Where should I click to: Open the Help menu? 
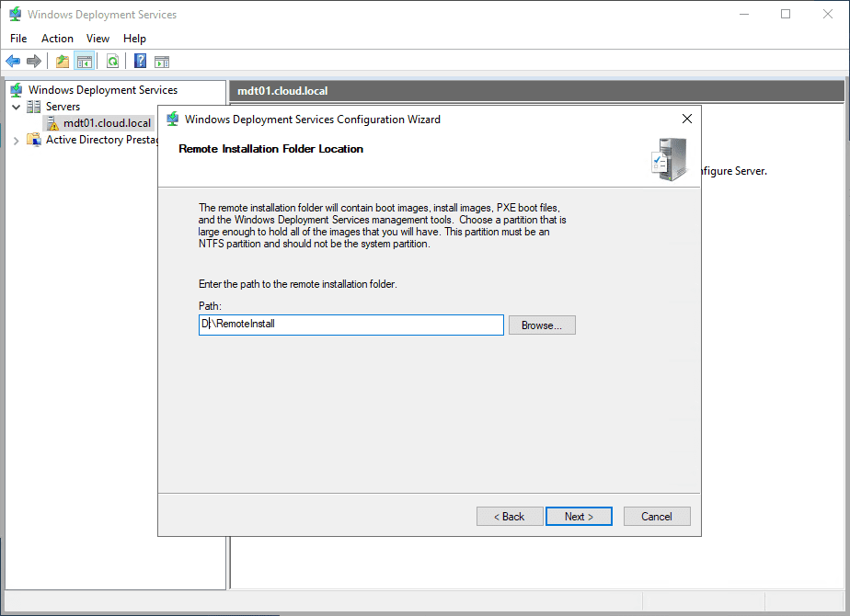click(x=134, y=39)
